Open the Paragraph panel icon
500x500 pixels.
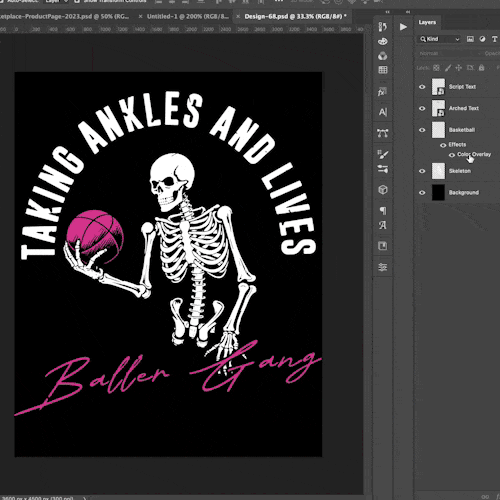[x=383, y=211]
